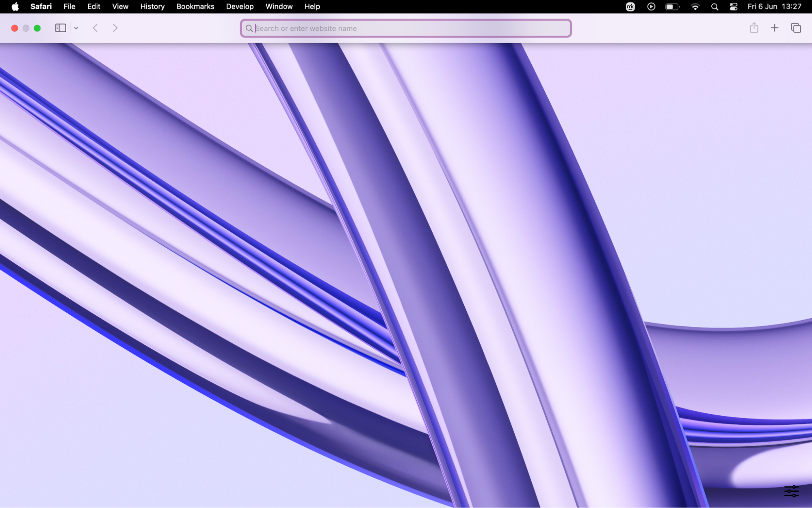Click the Wi-Fi status icon
Image resolution: width=812 pixels, height=508 pixels.
695,7
